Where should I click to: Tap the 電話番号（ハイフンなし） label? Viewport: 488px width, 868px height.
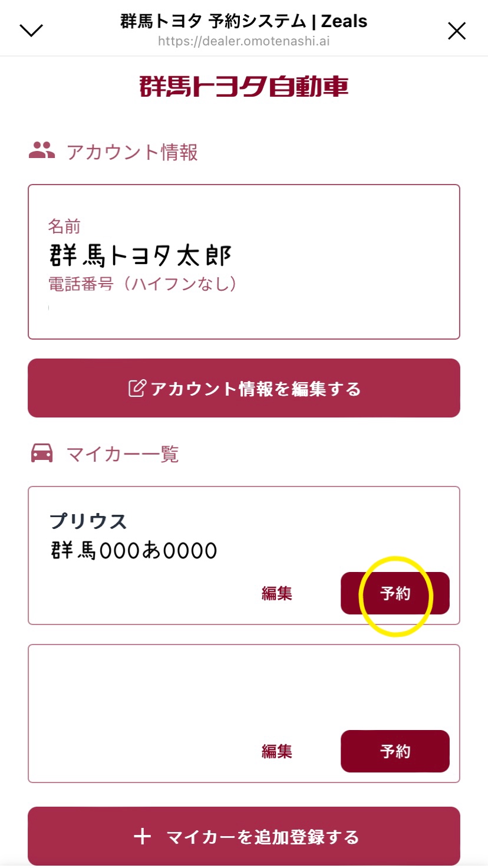coord(143,284)
